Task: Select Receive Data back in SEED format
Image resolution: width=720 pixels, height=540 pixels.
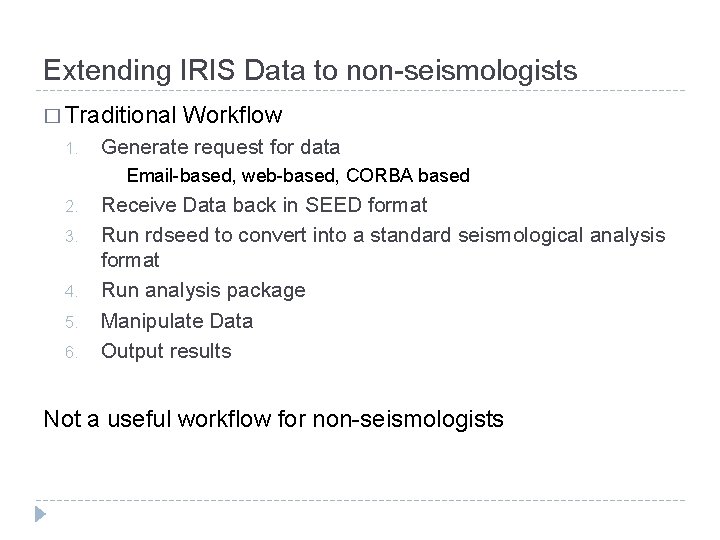Action: click(264, 205)
